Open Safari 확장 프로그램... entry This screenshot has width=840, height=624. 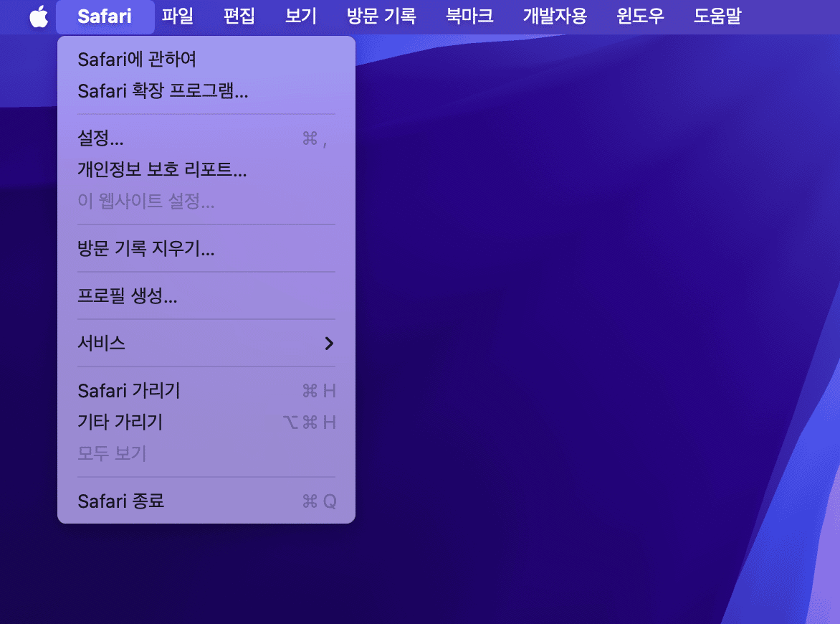click(x=163, y=91)
